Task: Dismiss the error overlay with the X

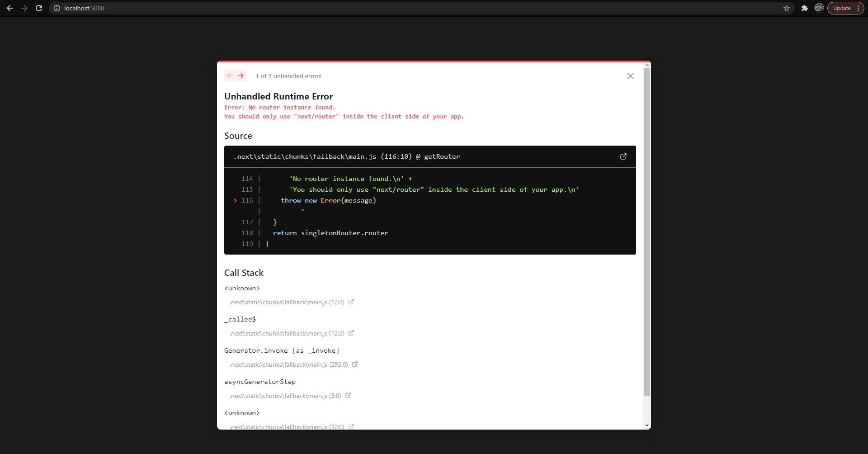Action: click(630, 76)
